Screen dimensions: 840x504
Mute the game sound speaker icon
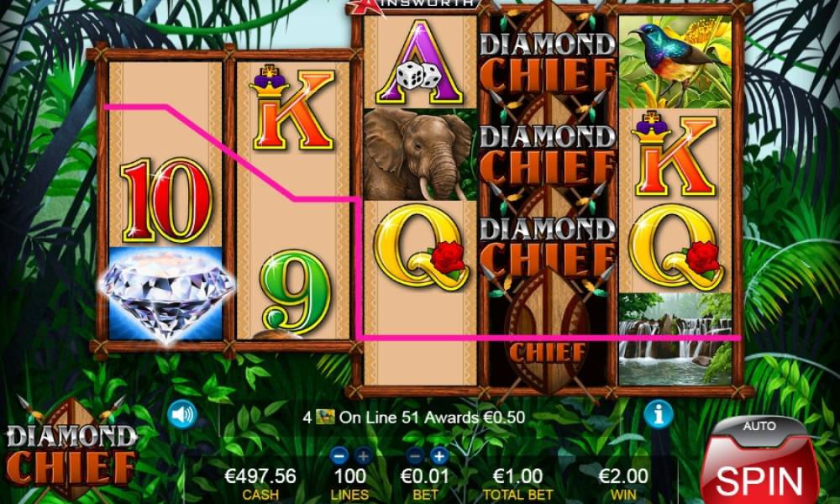(x=182, y=415)
